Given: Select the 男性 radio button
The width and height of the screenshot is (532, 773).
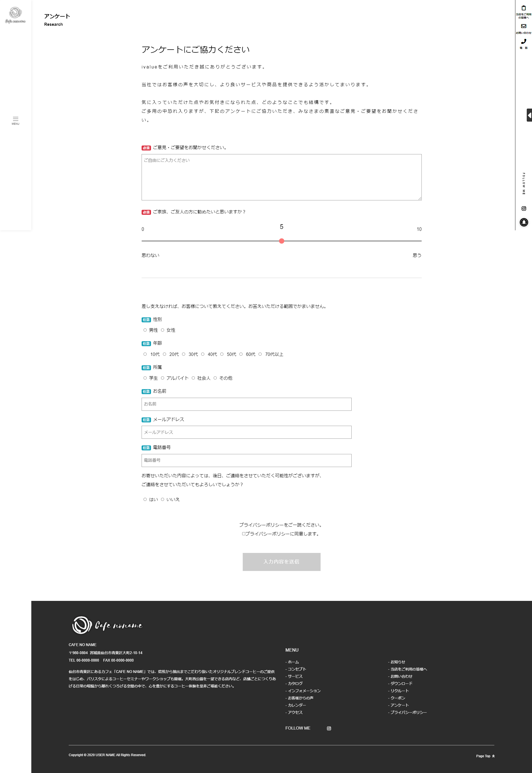Looking at the screenshot, I should pyautogui.click(x=145, y=330).
